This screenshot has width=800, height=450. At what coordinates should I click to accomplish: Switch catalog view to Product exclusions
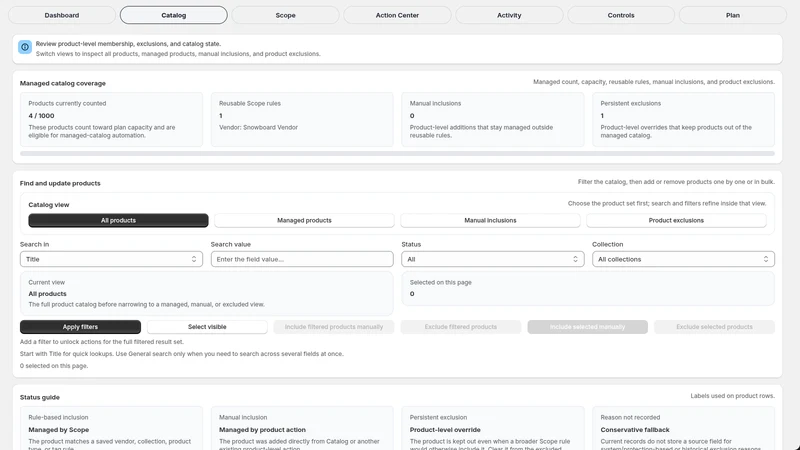click(x=676, y=220)
